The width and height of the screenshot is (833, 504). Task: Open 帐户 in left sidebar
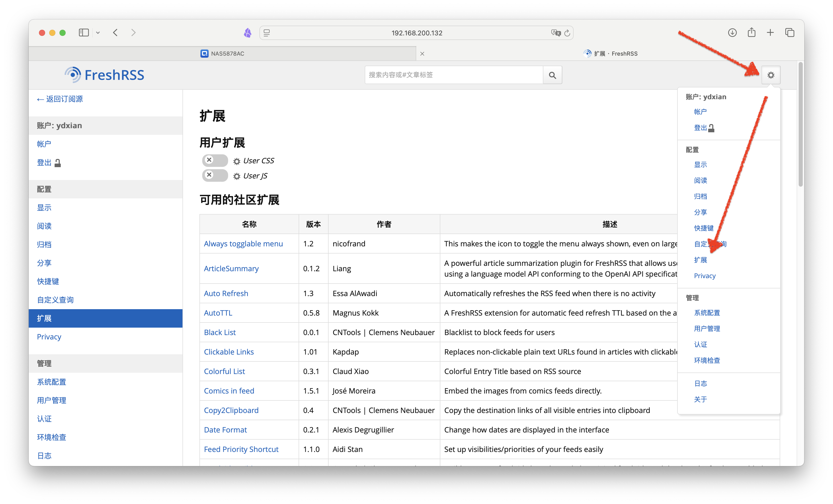(x=44, y=144)
